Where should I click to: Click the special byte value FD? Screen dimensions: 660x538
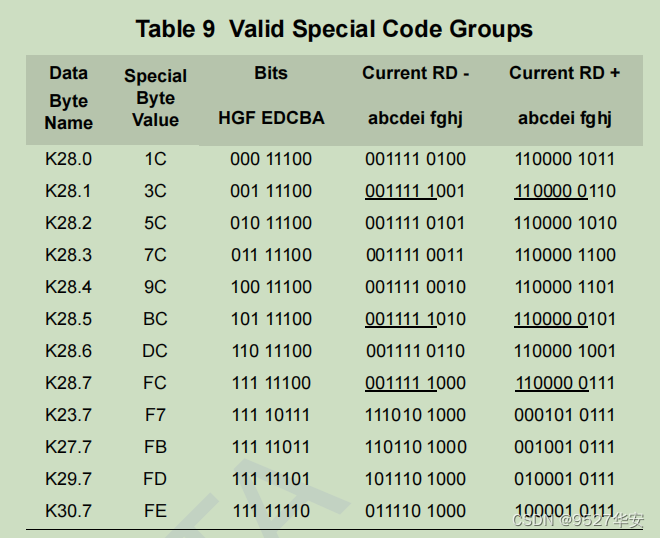click(155, 479)
